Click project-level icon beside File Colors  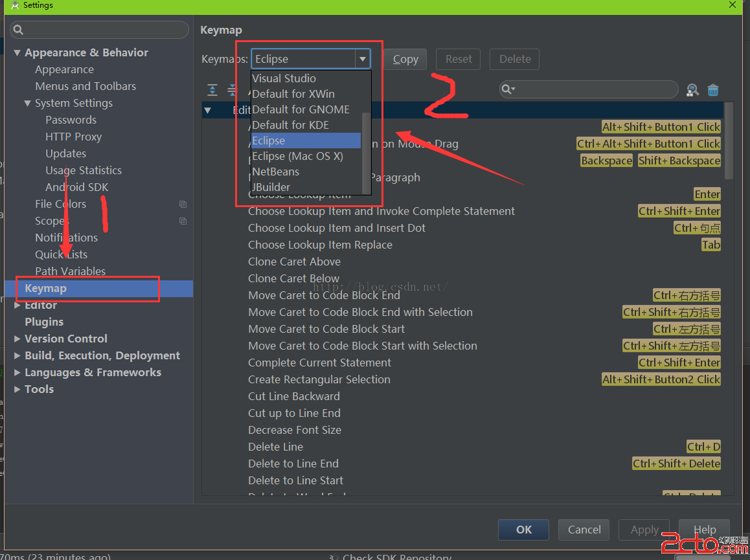pos(183,204)
